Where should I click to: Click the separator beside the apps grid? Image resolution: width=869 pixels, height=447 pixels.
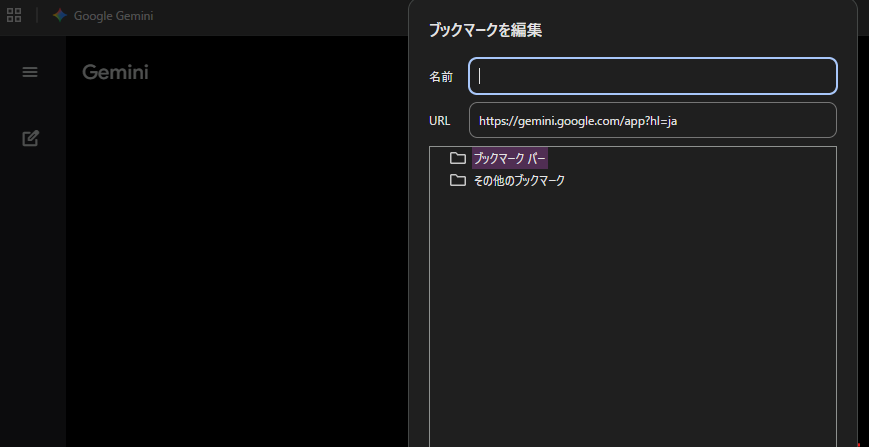(x=37, y=16)
